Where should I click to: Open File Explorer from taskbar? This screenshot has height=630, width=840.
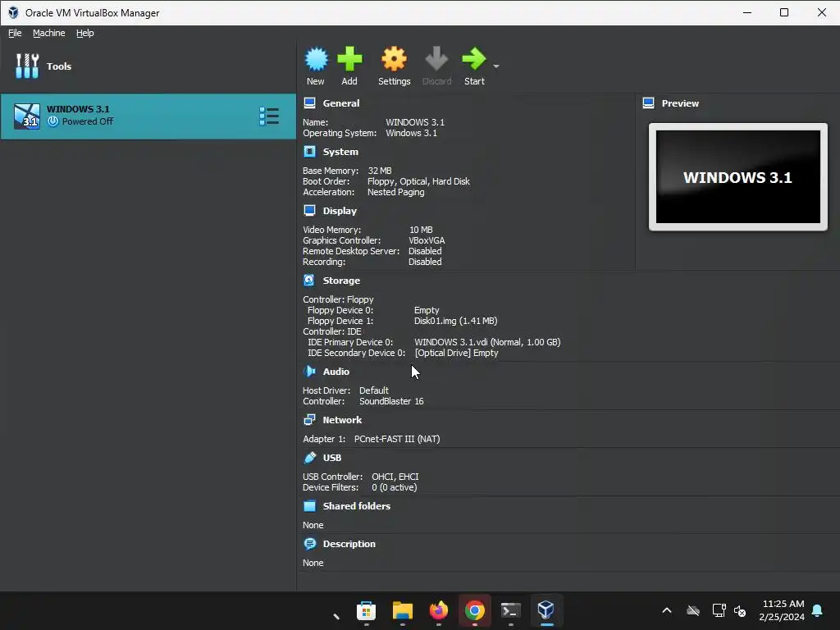(x=402, y=610)
